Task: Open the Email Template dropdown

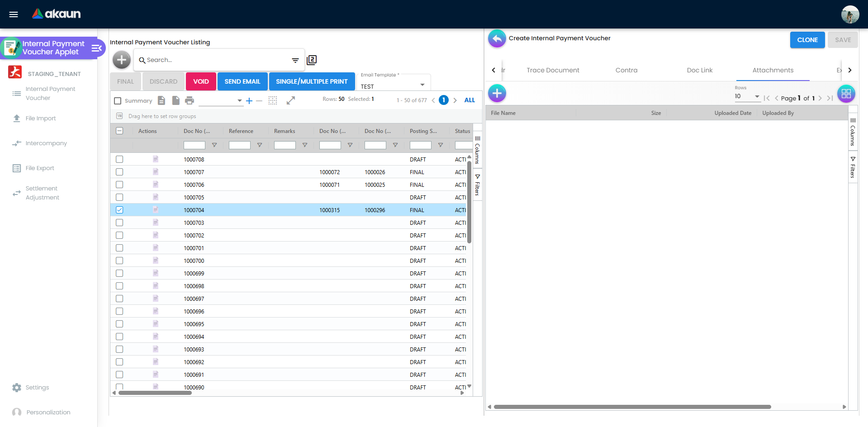Action: 393,85
